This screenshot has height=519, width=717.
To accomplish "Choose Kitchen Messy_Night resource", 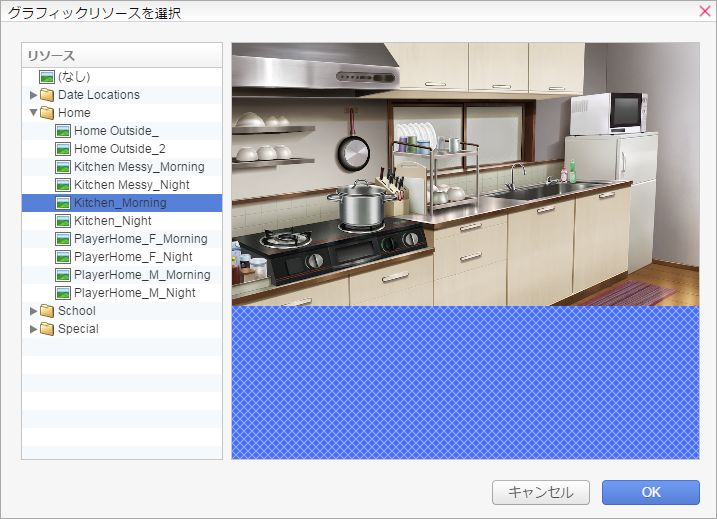I will click(132, 185).
